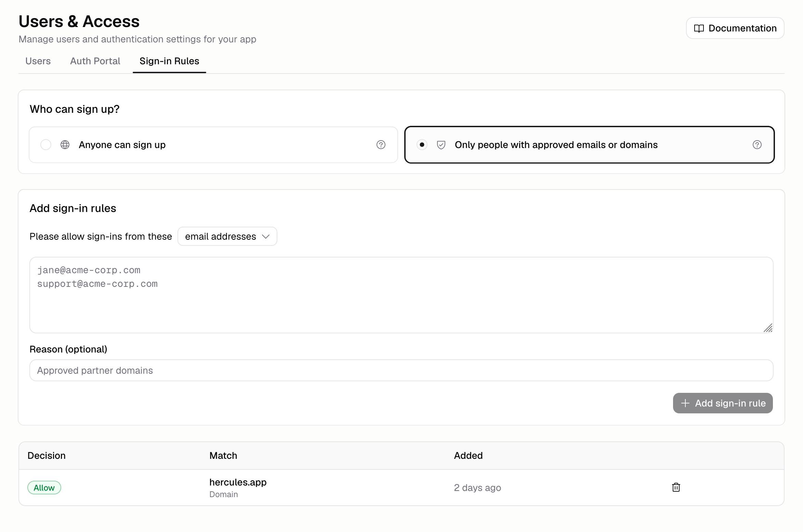Open the Auth Portal tab
The image size is (803, 532).
tap(95, 61)
